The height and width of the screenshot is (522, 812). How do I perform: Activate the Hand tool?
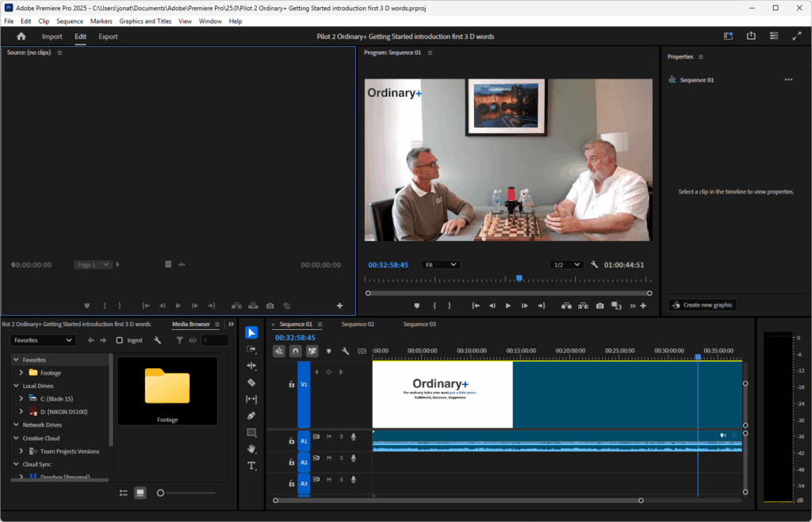click(x=251, y=449)
